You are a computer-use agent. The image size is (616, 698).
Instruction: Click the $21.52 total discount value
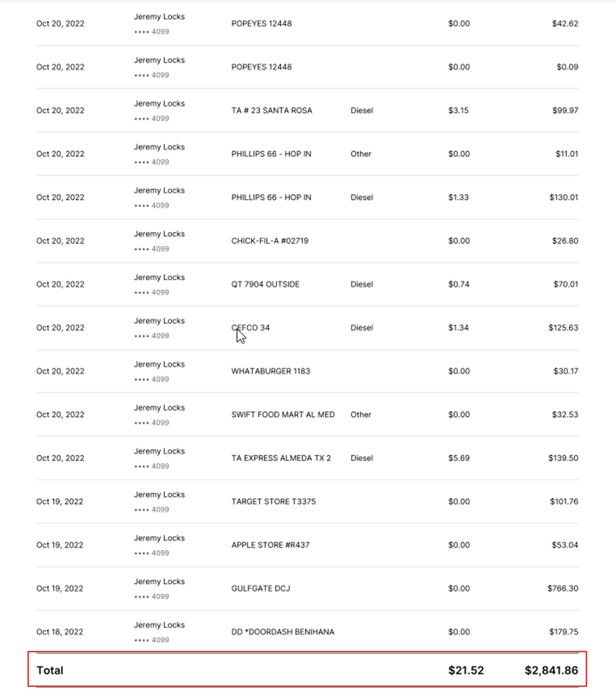pyautogui.click(x=466, y=670)
